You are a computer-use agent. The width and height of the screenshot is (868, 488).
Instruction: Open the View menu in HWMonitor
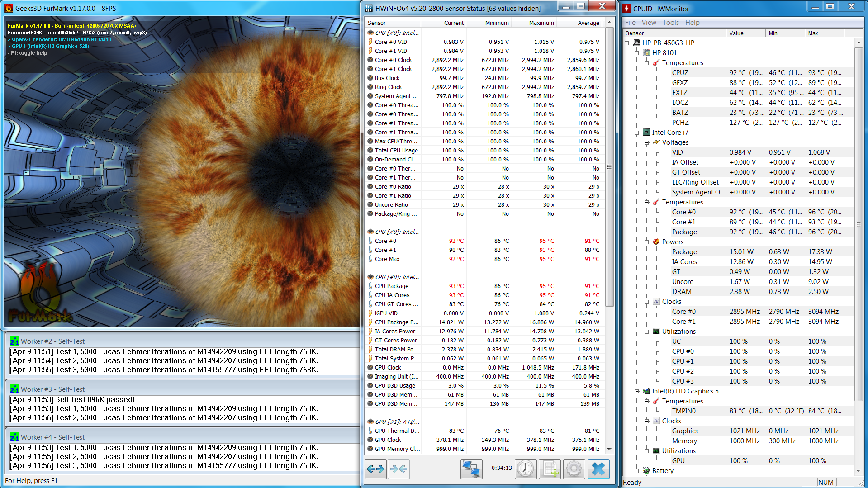pos(649,23)
